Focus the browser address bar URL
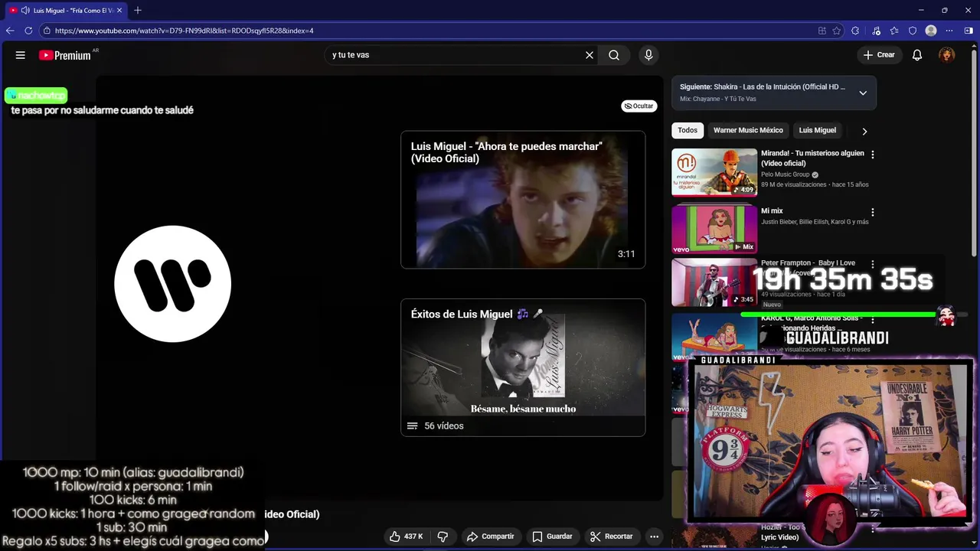Screen dimensions: 980x551 184,31
